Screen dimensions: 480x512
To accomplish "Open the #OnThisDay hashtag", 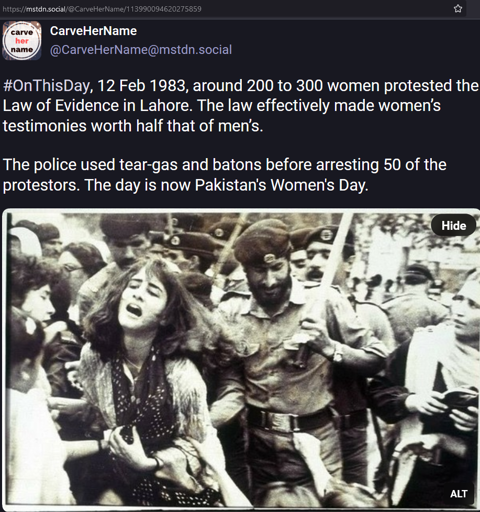I will (46, 86).
